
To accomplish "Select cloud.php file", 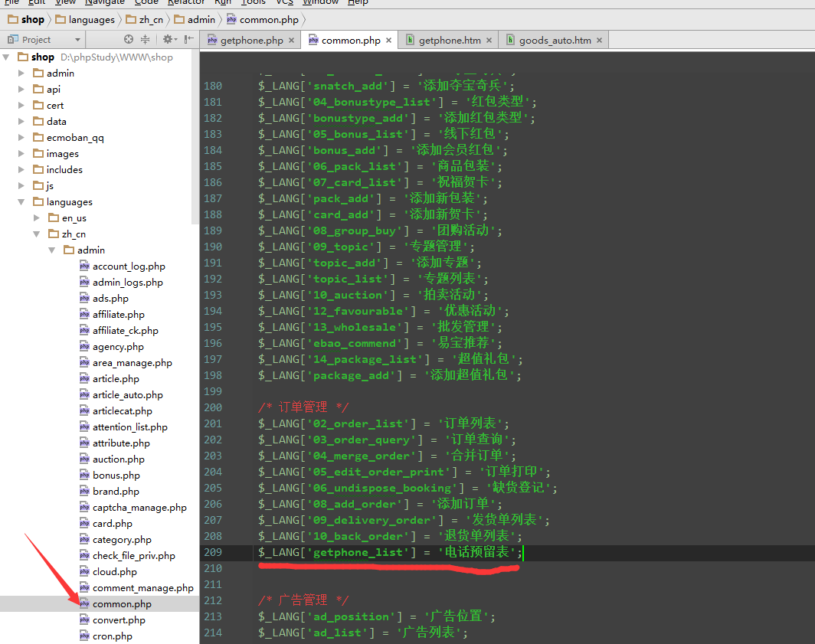I will point(115,572).
